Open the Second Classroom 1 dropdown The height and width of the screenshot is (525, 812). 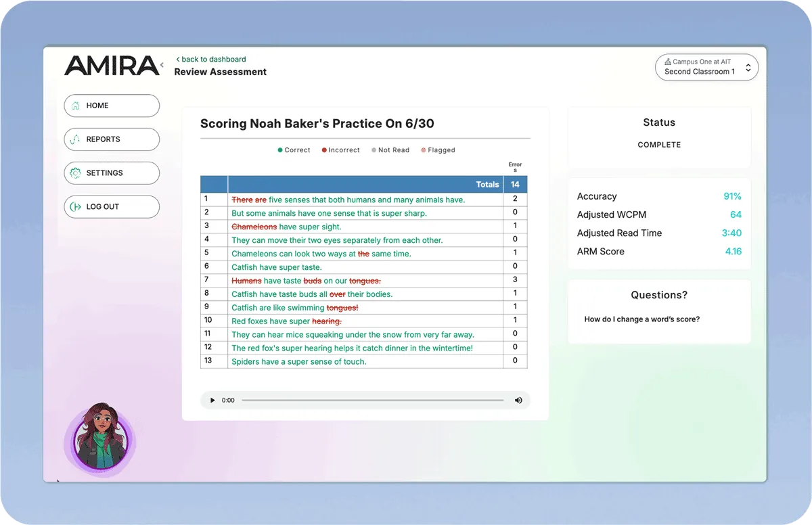706,67
